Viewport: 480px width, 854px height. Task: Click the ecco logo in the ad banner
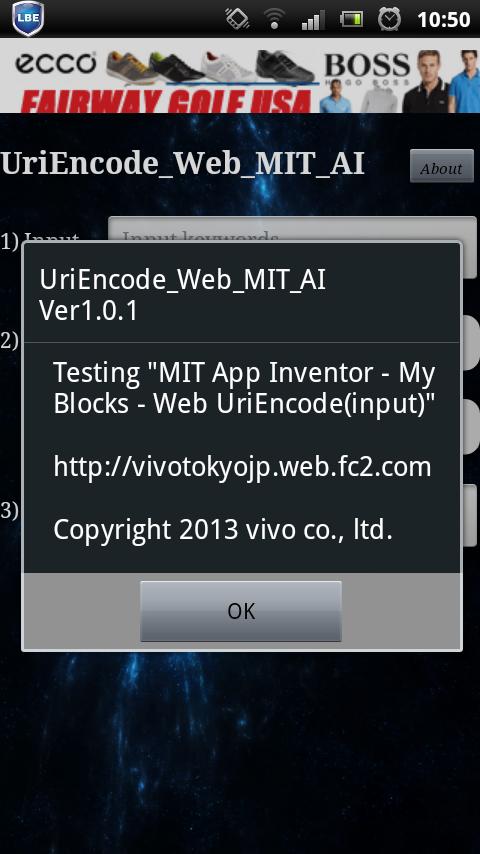coord(56,64)
